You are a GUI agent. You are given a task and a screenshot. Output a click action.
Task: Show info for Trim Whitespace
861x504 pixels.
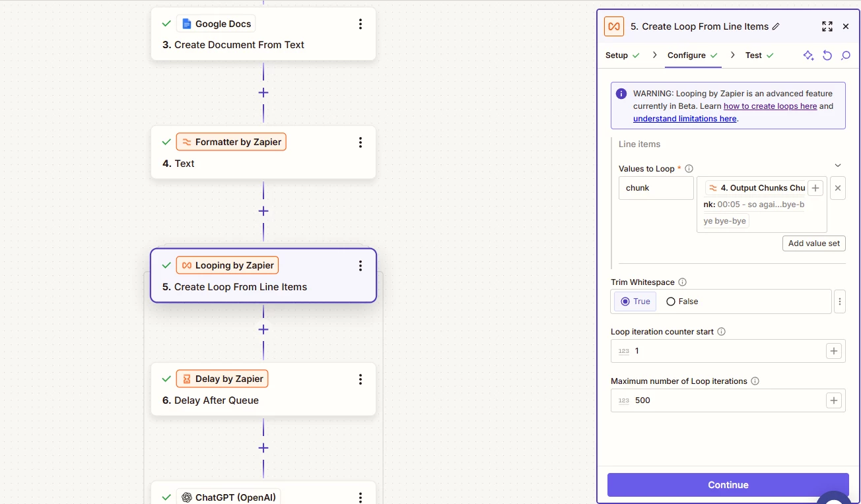click(682, 282)
